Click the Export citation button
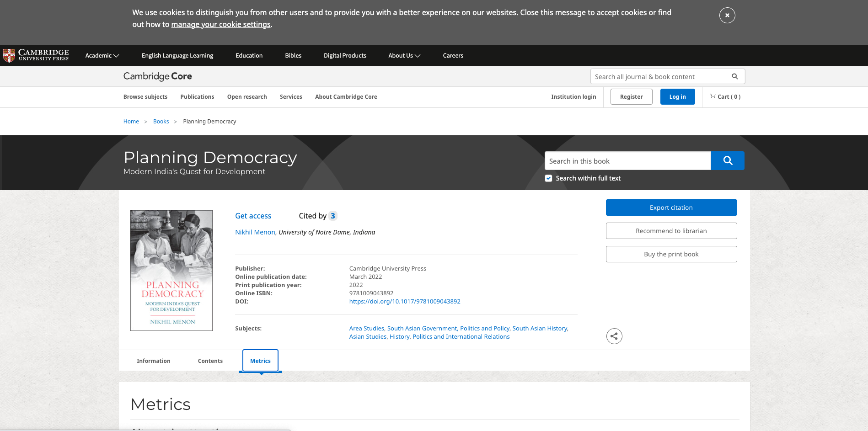Screen dimensions: 868x431 (x=671, y=208)
